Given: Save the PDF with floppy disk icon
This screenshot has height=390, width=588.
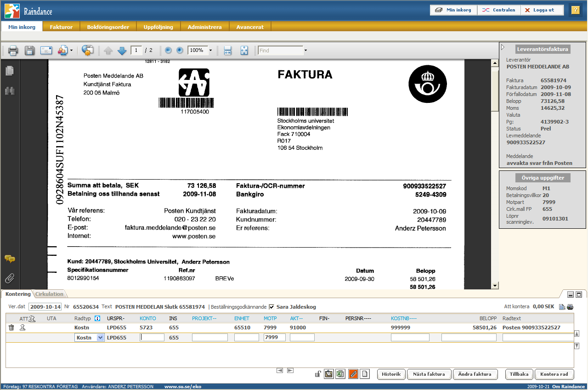Looking at the screenshot, I should (29, 51).
